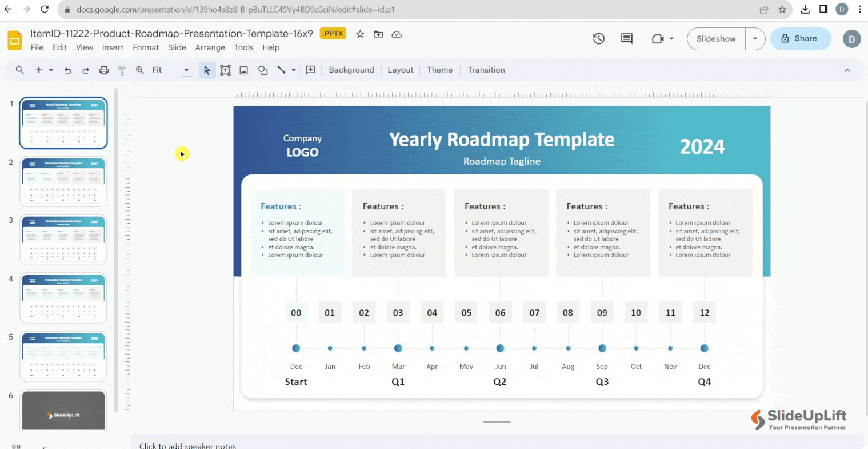Star the presentation
Screen dimensions: 868x449
click(360, 34)
